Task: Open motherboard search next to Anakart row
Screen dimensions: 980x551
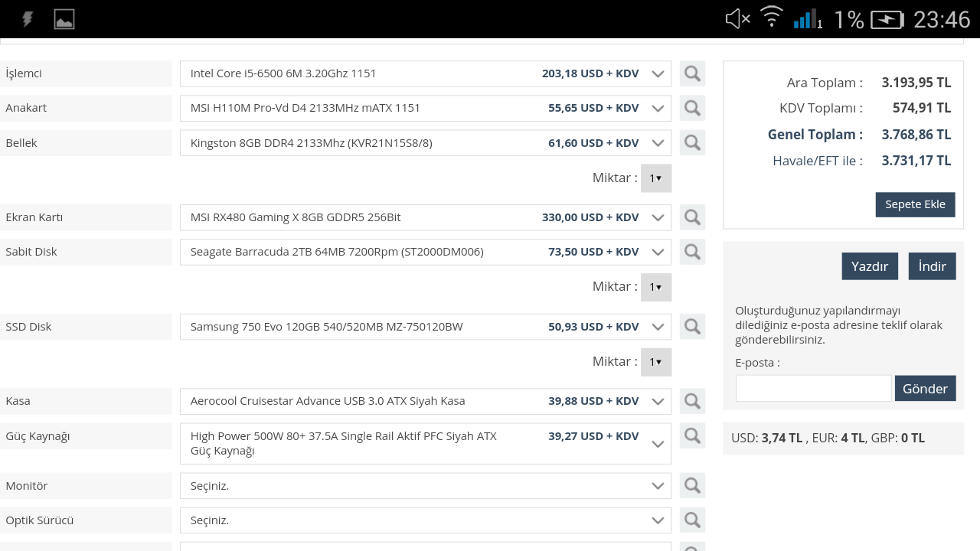Action: [692, 108]
